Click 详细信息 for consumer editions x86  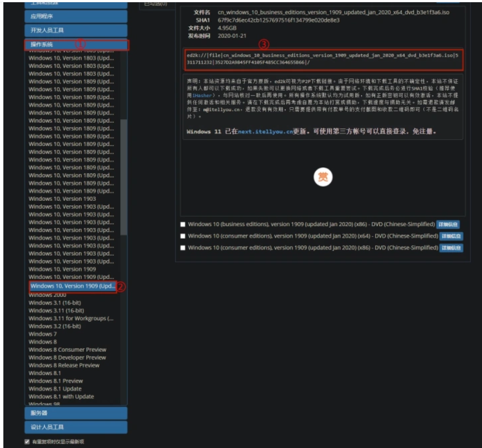click(x=451, y=248)
